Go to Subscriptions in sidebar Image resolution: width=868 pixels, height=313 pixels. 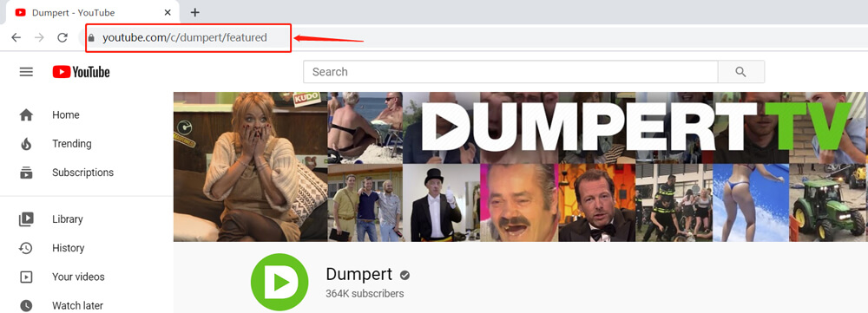point(83,173)
